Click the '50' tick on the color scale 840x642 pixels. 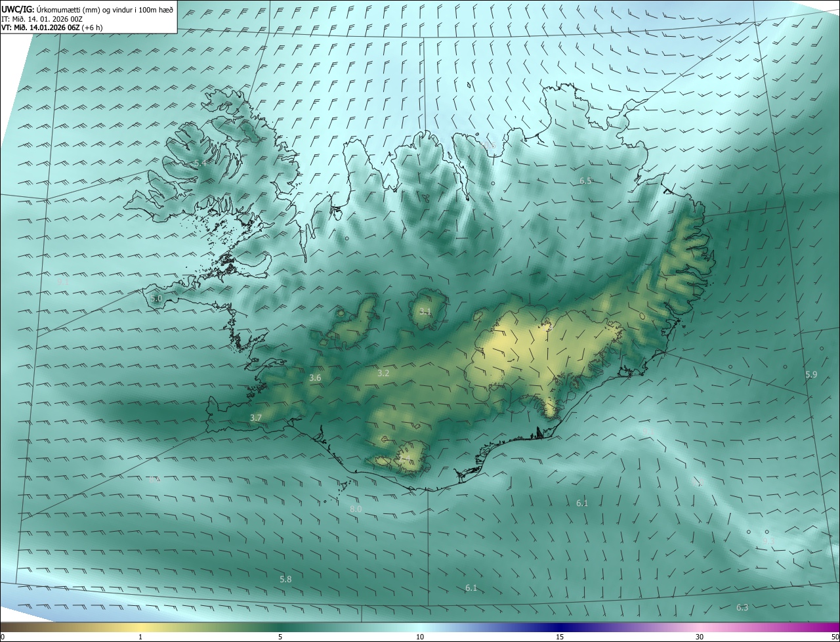click(x=835, y=637)
